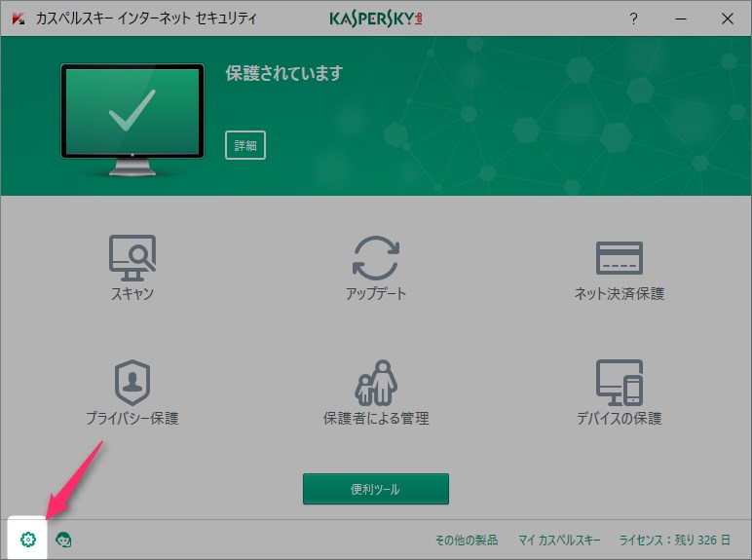Close the Kaspersky window
The width and height of the screenshot is (752, 560).
727,19
